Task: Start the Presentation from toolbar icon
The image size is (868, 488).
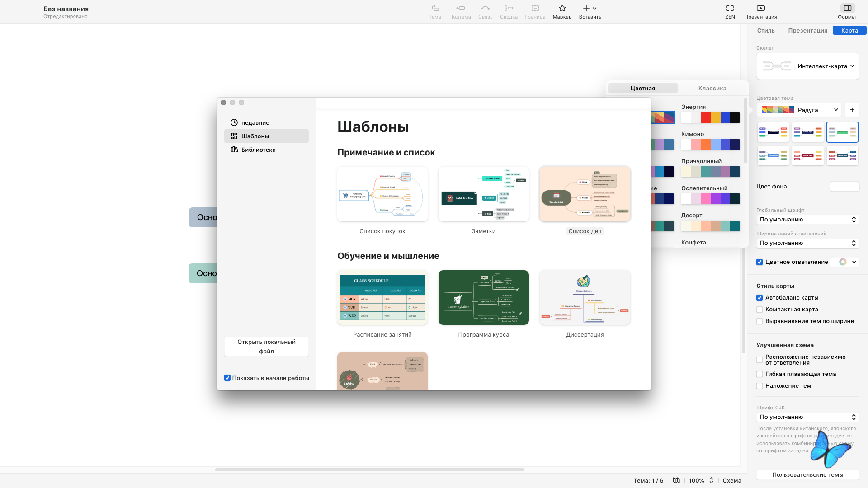Action: (760, 8)
